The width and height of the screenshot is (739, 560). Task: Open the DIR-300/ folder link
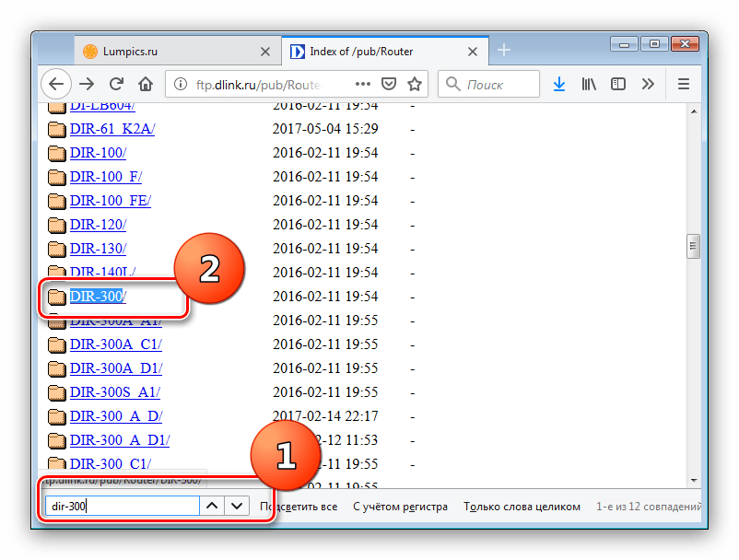(98, 296)
